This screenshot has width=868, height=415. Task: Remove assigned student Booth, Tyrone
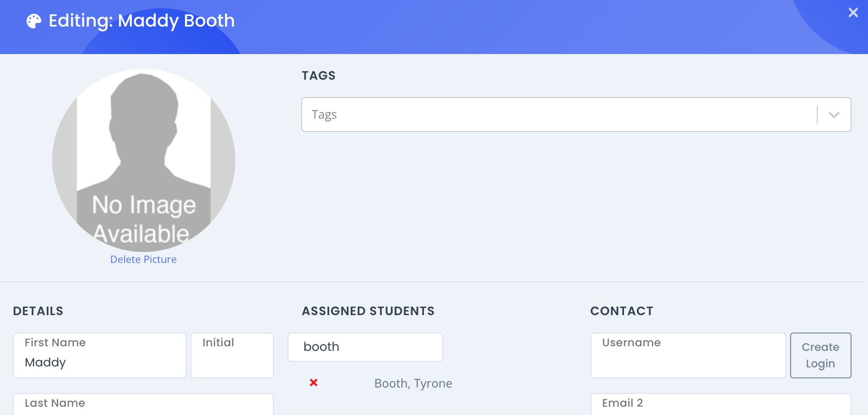(x=314, y=382)
